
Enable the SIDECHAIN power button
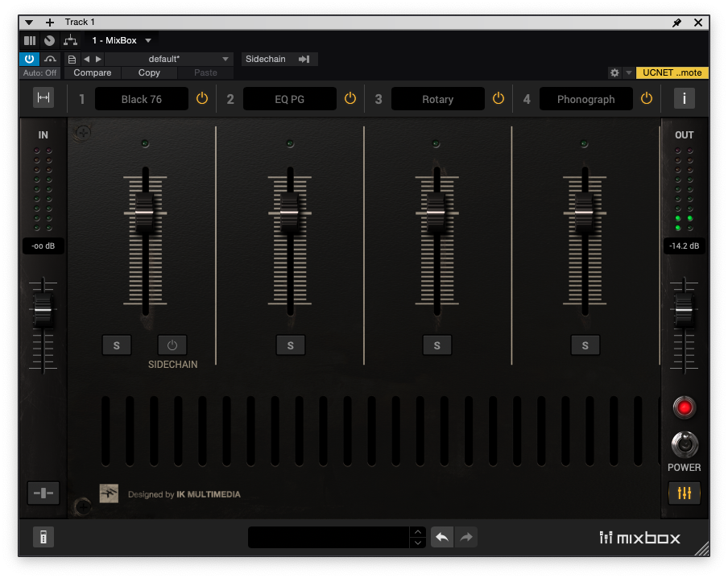[x=172, y=345]
